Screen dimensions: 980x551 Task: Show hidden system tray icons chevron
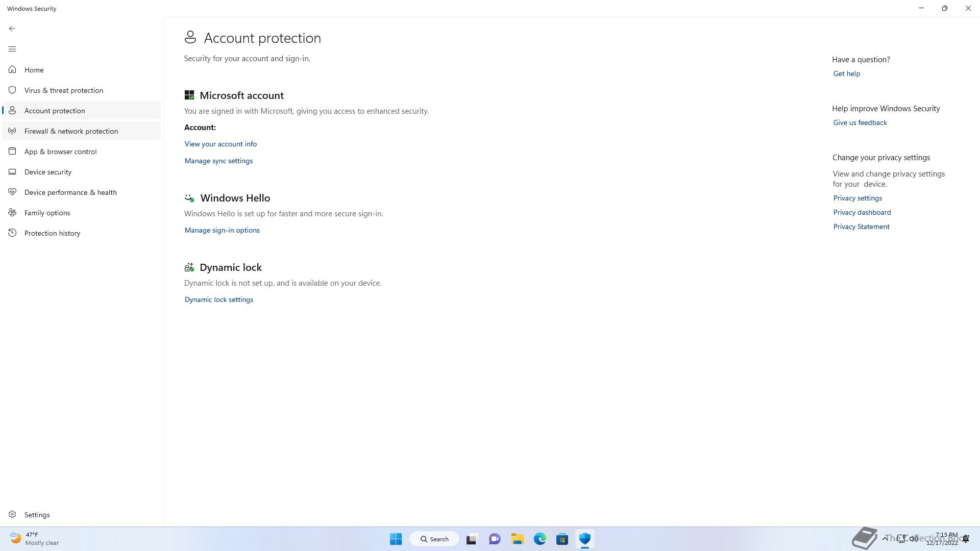[x=885, y=538]
